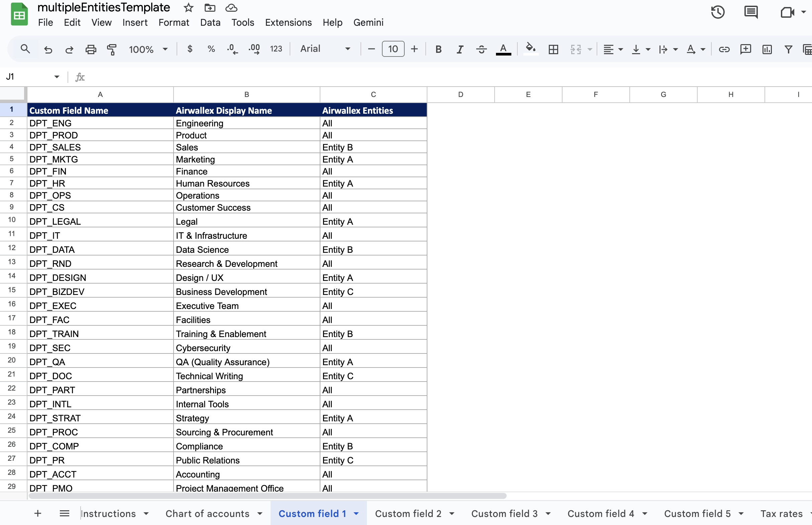The image size is (812, 525).
Task: Open the font selection dropdown
Action: (x=324, y=49)
